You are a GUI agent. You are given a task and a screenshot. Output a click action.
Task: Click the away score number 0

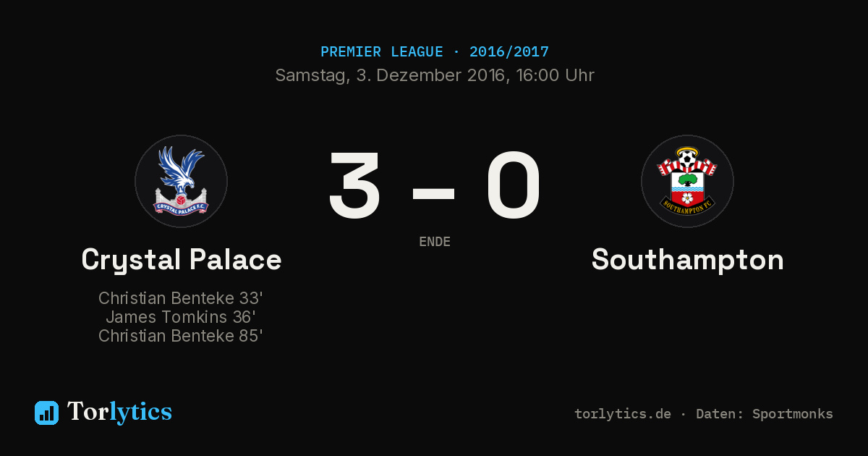tap(514, 185)
